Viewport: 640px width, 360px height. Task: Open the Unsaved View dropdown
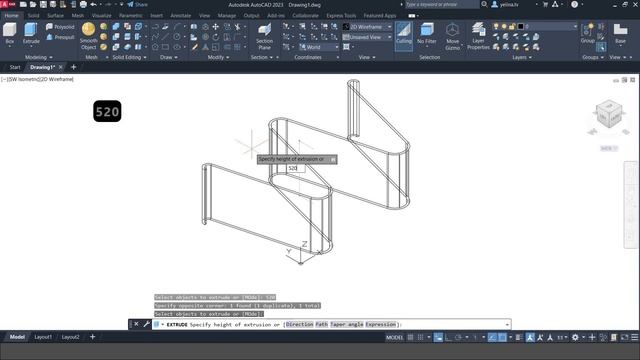tap(367, 37)
